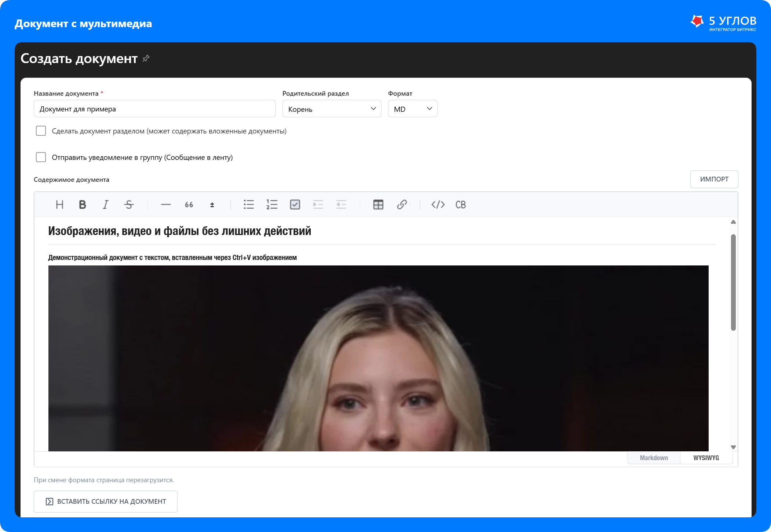Screen dimensions: 771x532
Task: Click the editor vertical scrollbar thumb
Action: [733, 282]
